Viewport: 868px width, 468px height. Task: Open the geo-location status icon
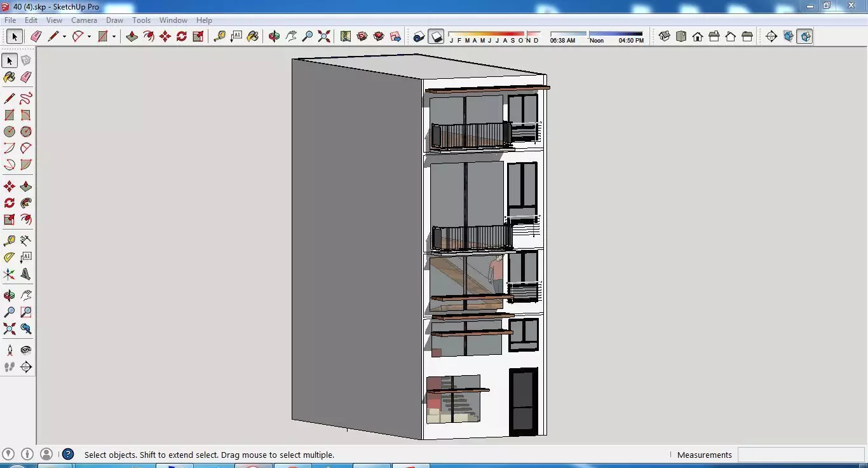(9, 454)
